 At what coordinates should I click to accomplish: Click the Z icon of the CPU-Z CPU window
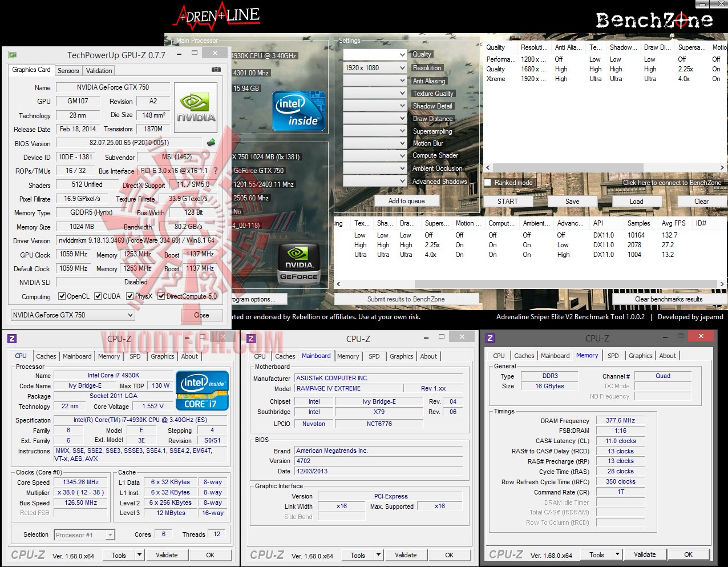(x=12, y=339)
